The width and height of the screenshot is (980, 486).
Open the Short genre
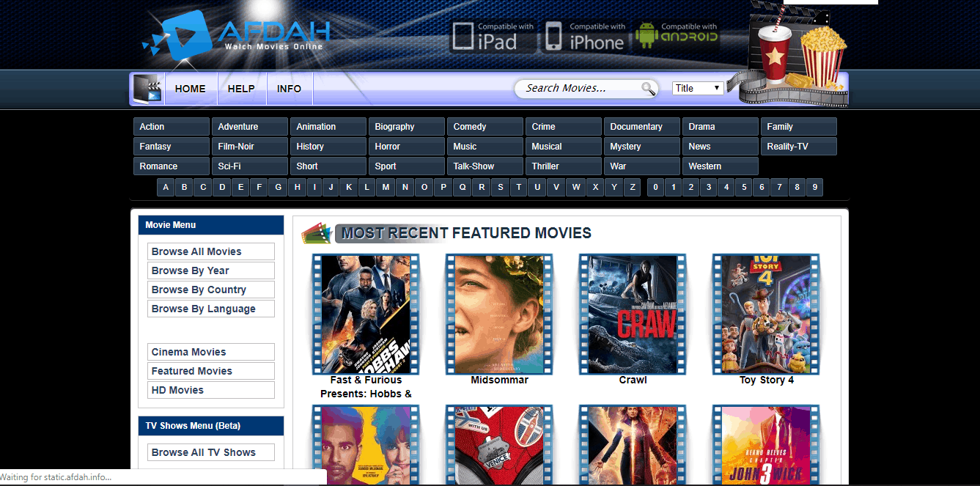tap(328, 166)
